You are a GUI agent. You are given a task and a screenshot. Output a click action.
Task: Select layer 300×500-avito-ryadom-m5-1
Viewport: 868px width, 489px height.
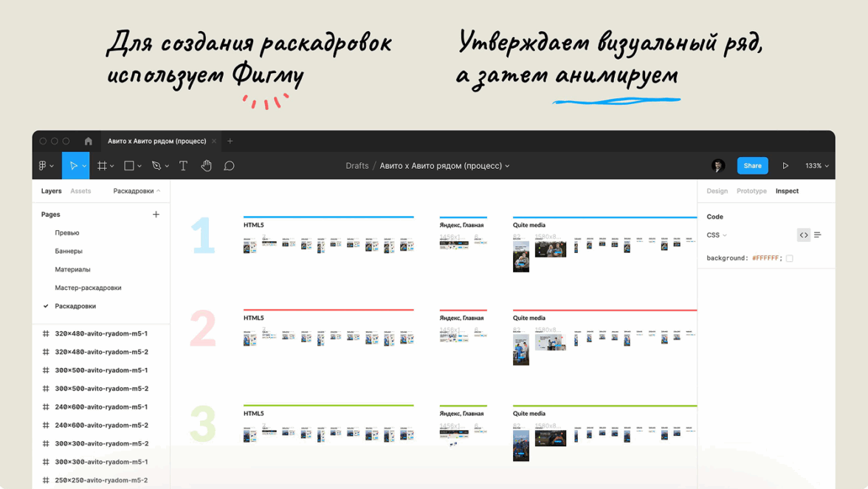[x=101, y=370]
